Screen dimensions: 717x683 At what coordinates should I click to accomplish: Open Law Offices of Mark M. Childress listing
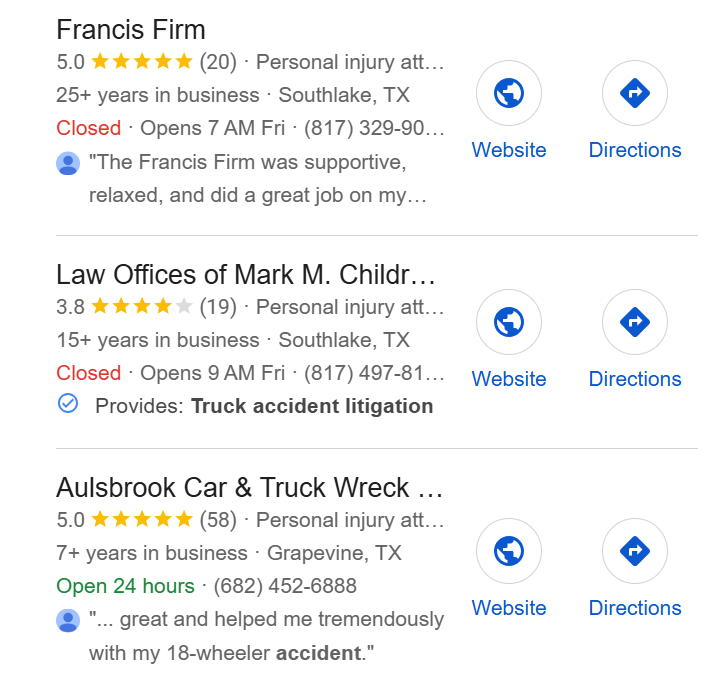(x=246, y=275)
